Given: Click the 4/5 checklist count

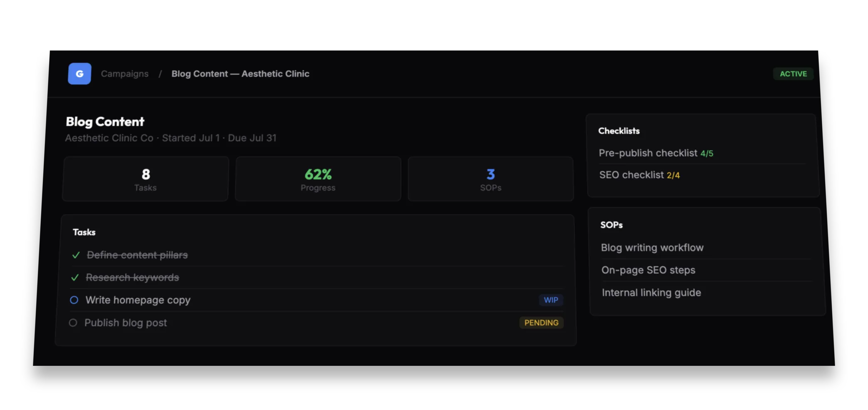Looking at the screenshot, I should [x=707, y=154].
